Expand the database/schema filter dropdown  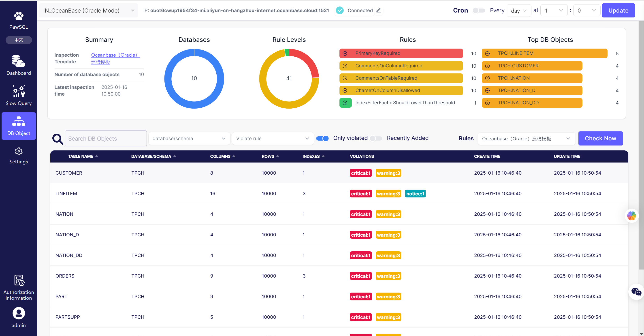(189, 139)
